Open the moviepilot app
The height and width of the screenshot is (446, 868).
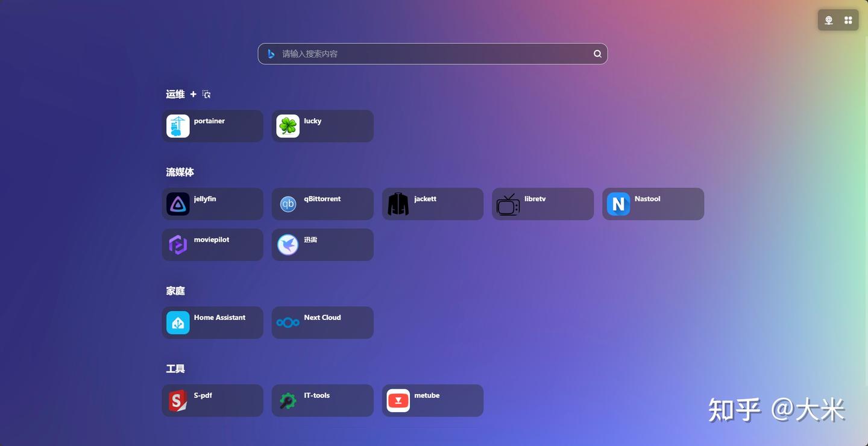(x=212, y=245)
